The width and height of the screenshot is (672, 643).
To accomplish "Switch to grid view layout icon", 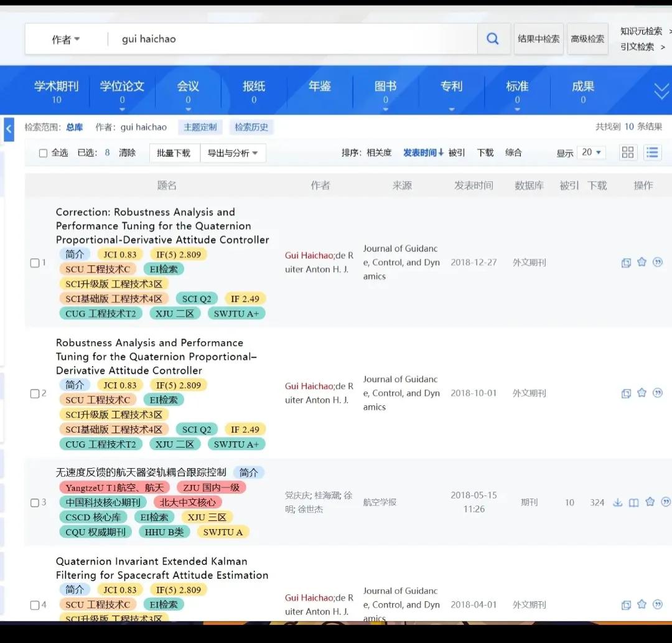I will tap(628, 153).
